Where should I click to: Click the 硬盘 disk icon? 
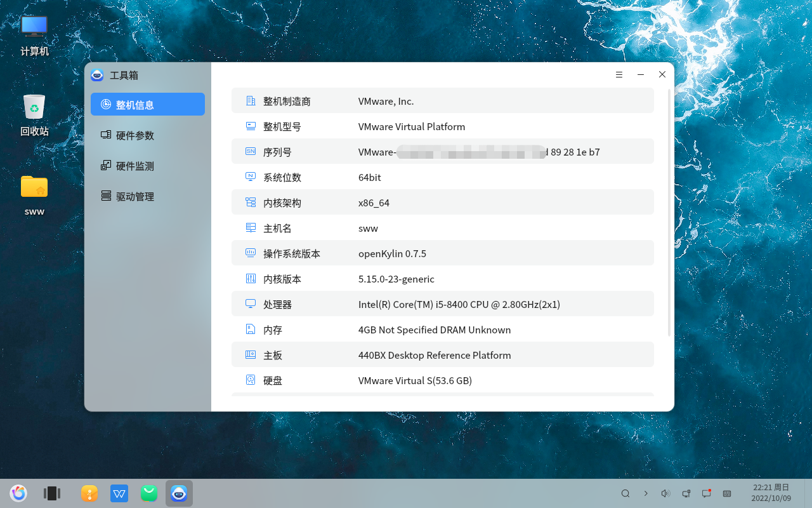pyautogui.click(x=251, y=380)
